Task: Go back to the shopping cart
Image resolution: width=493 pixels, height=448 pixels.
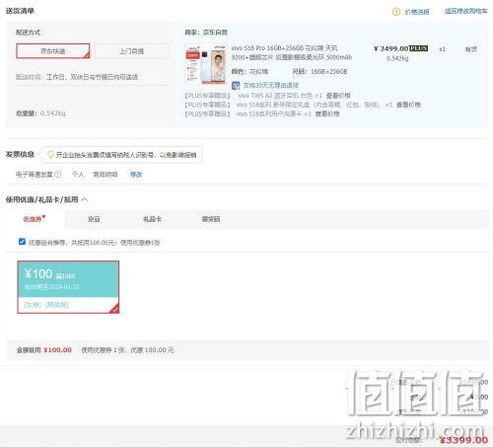Action: 465,11
